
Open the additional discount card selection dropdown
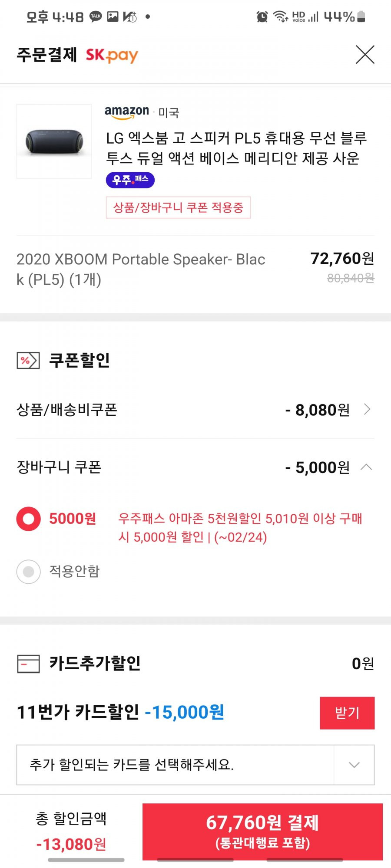point(195,765)
